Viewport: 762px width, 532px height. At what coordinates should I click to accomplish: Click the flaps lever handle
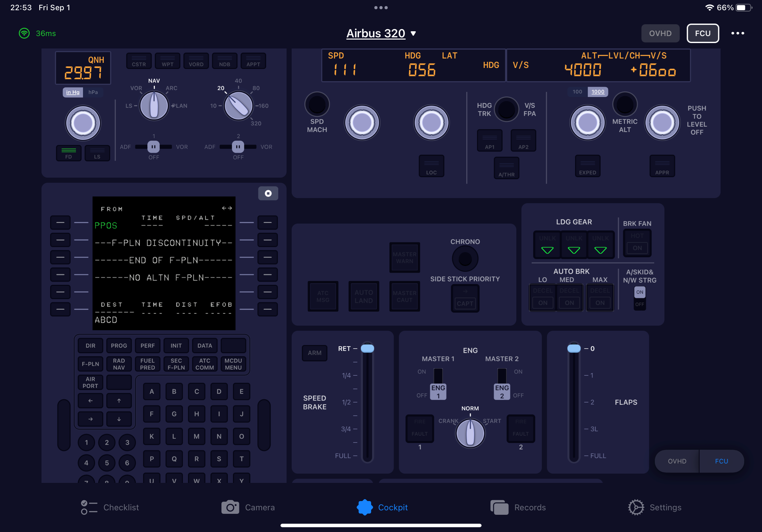[x=573, y=349]
